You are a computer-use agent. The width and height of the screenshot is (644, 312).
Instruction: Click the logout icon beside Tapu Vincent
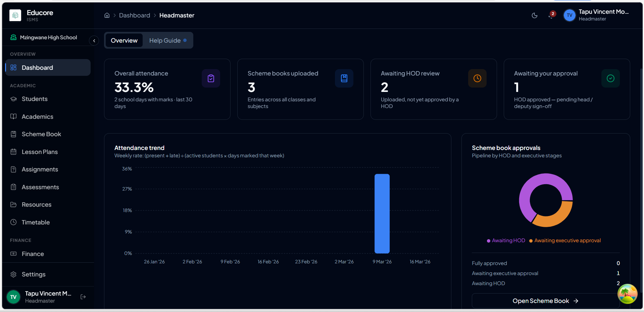(x=83, y=297)
